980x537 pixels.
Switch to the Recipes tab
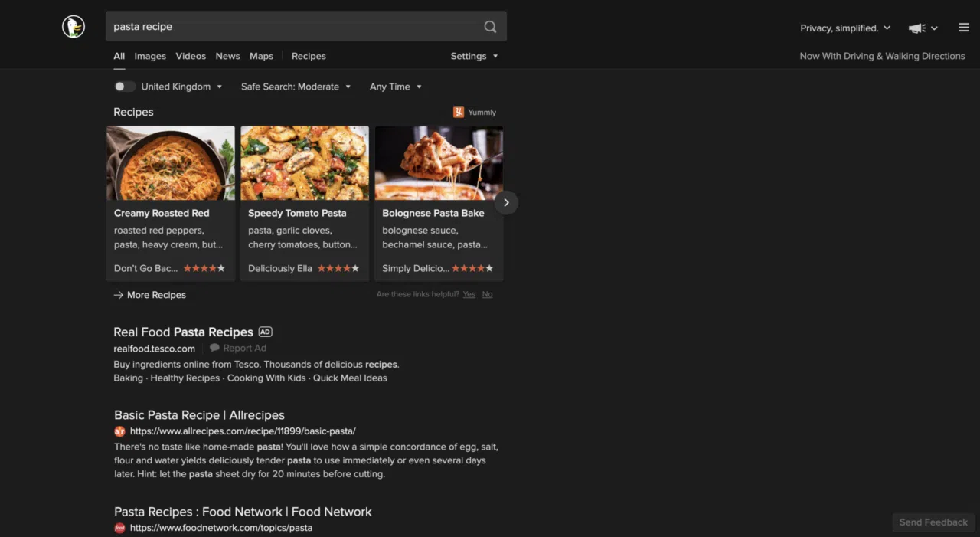pos(309,56)
